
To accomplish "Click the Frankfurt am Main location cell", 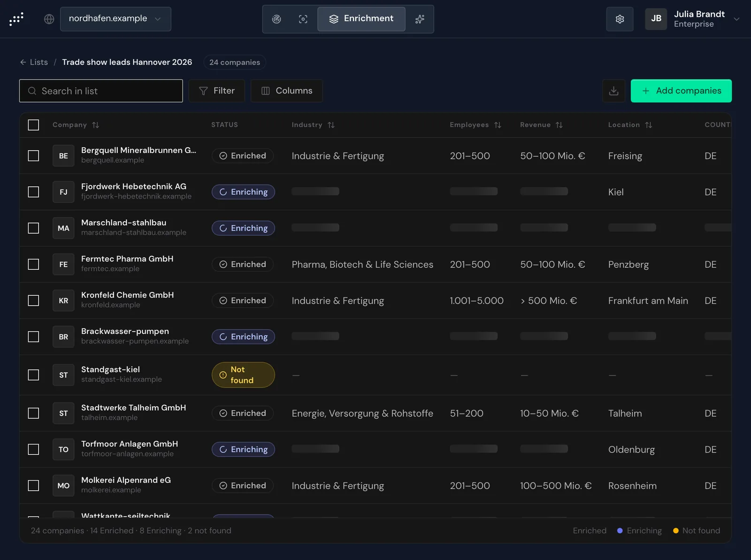I will coord(648,300).
